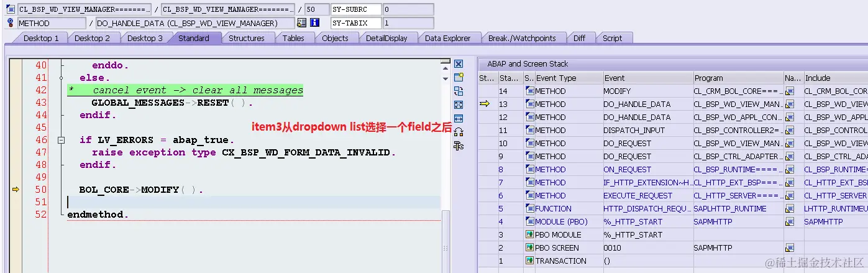
Task: Open the Script tab
Action: coord(612,38)
